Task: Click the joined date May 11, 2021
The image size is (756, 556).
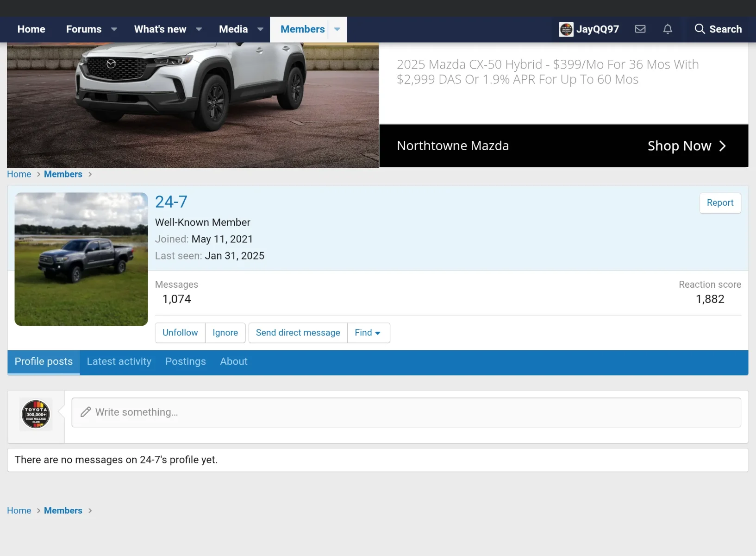Action: tap(222, 239)
